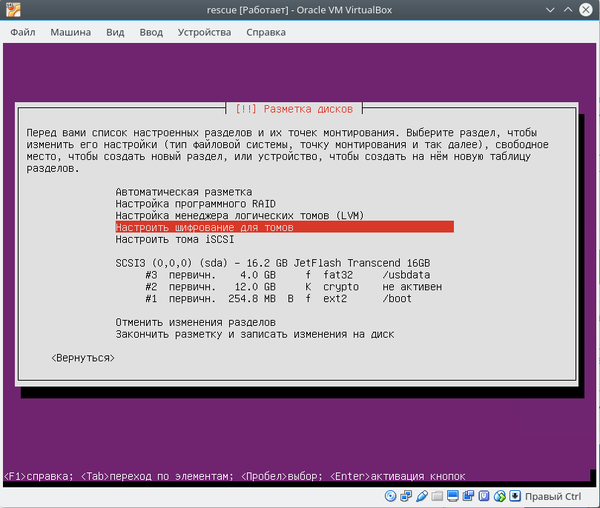
Task: Select Настройка программного RAID
Action: click(x=196, y=204)
